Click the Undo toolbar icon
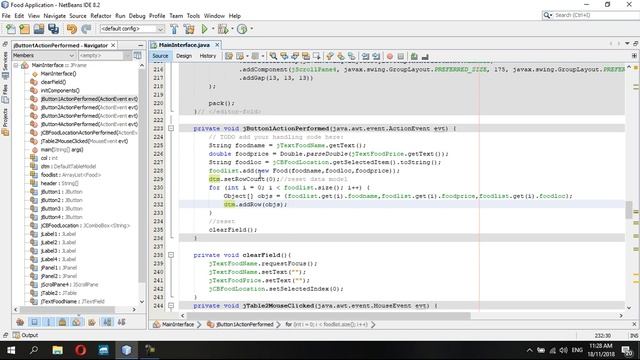 coord(72,29)
